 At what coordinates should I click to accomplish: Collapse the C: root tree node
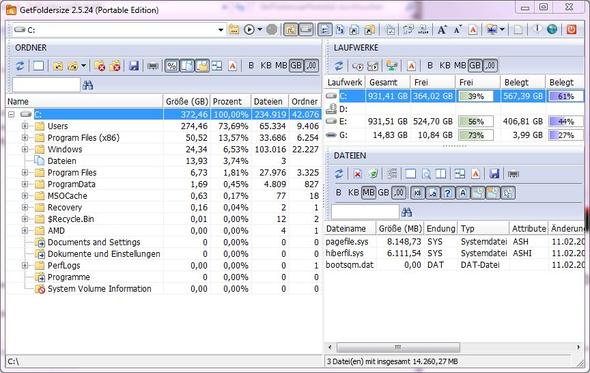click(x=12, y=114)
